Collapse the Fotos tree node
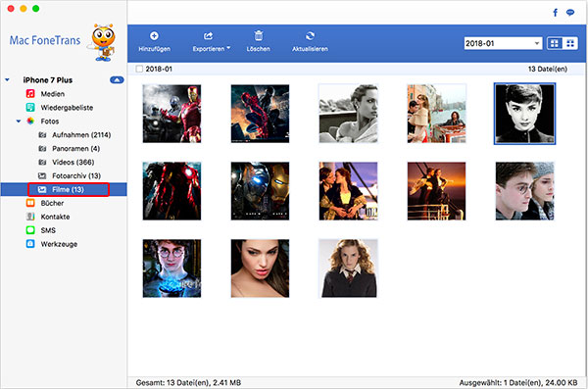The width and height of the screenshot is (588, 389). [18, 122]
